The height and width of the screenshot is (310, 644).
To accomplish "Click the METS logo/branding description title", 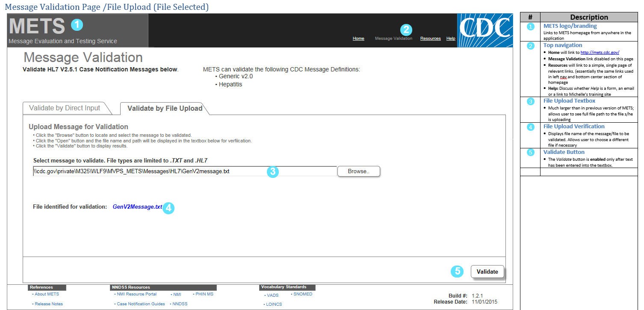I will [x=570, y=26].
